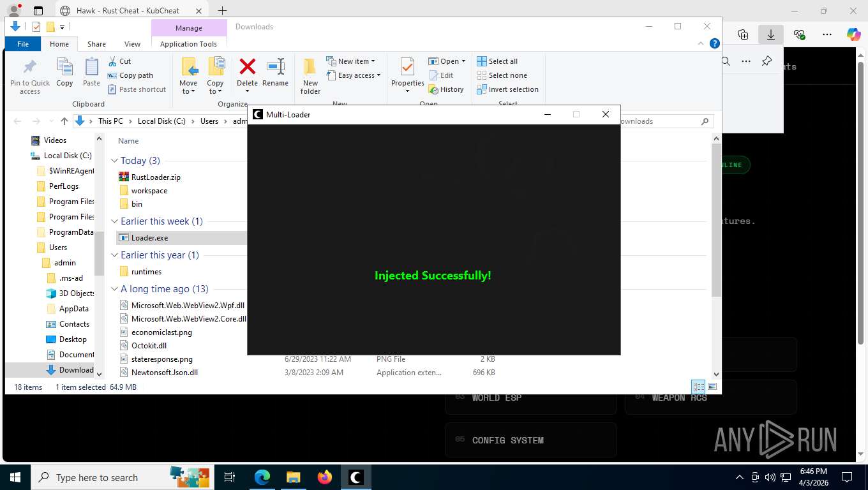Click the Manage contextual tab
Image resolution: width=868 pixels, height=490 pixels.
189,28
